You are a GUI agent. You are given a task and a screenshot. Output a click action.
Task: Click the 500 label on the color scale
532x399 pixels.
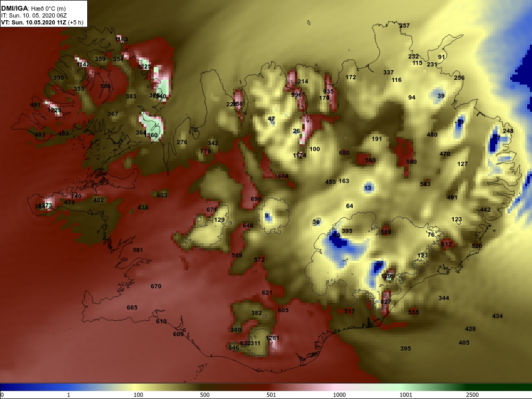(x=205, y=395)
